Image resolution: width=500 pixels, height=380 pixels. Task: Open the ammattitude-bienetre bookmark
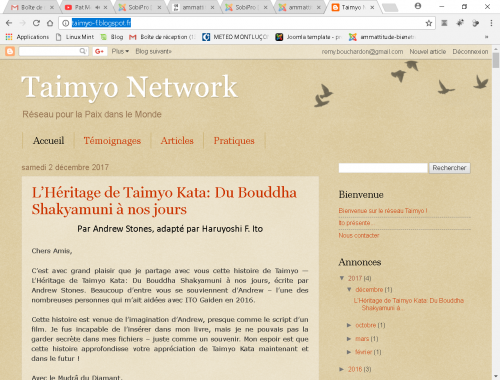[382, 37]
